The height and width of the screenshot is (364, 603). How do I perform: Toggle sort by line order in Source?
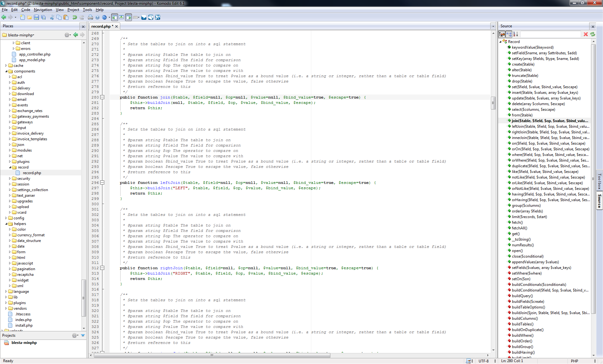[516, 34]
